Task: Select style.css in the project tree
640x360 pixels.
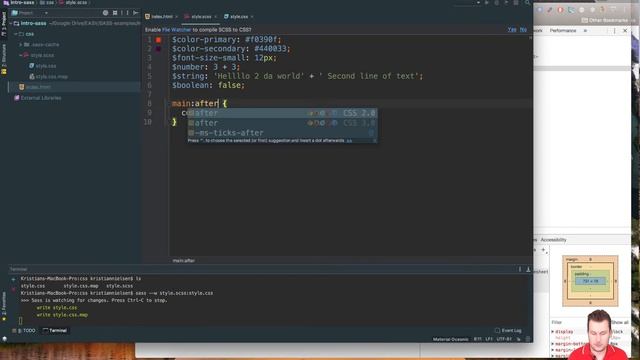Action: point(43,66)
